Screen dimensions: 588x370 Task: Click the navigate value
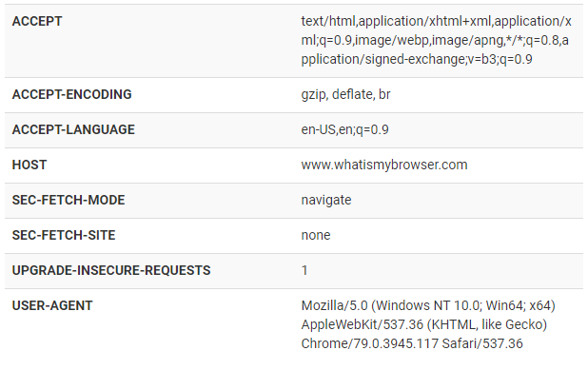click(326, 200)
